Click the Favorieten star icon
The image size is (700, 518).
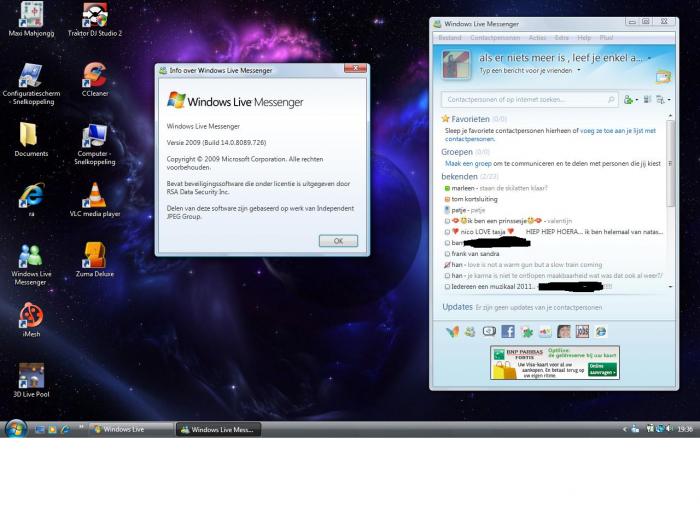click(445, 119)
